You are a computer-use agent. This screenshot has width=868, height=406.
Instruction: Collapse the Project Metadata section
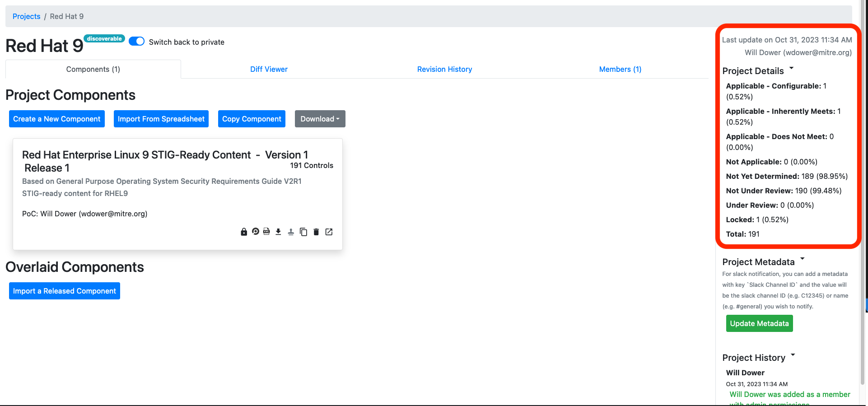click(803, 259)
